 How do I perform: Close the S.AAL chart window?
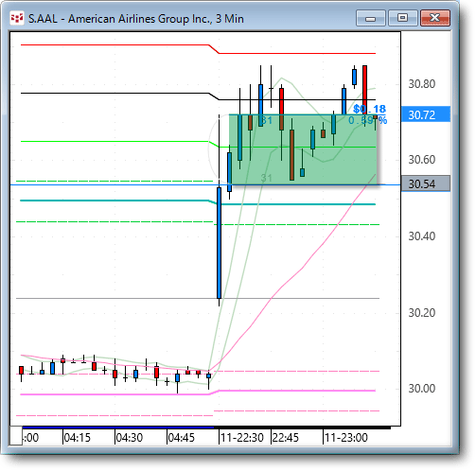pos(435,18)
